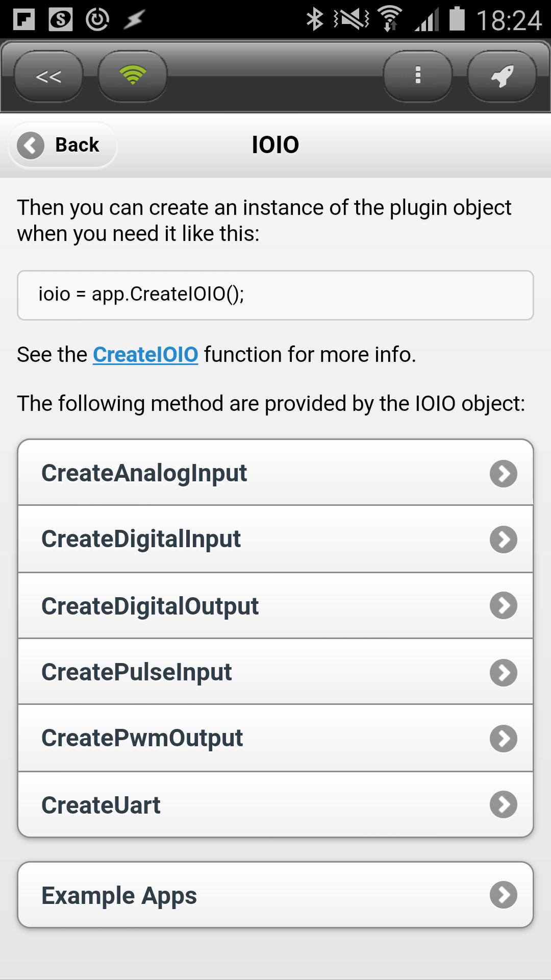This screenshot has height=980, width=551.
Task: Tap the double-arrow collapse button
Action: tap(48, 77)
